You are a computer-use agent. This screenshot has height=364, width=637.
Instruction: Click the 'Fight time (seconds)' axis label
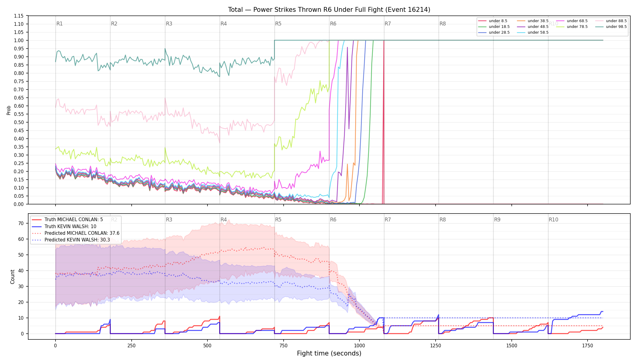(329, 353)
